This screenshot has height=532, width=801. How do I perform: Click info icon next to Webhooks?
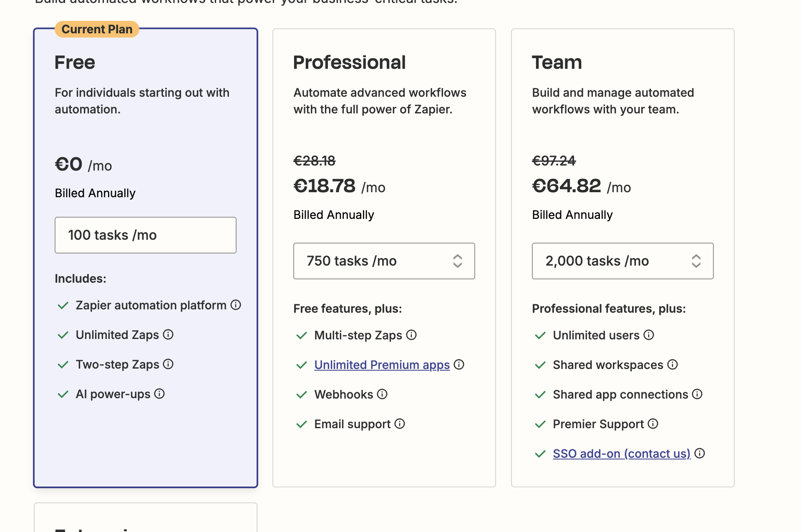tap(382, 394)
